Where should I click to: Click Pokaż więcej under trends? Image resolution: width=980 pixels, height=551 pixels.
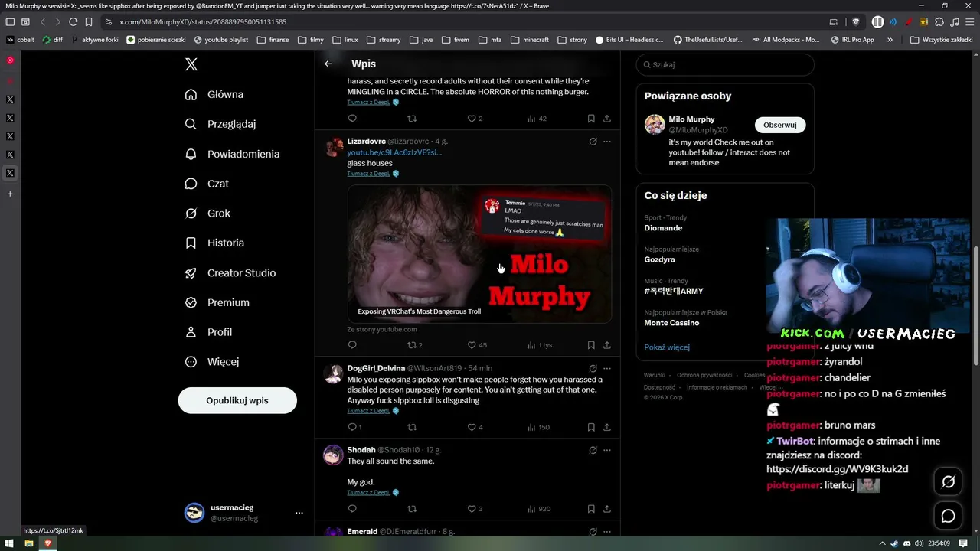tap(667, 347)
